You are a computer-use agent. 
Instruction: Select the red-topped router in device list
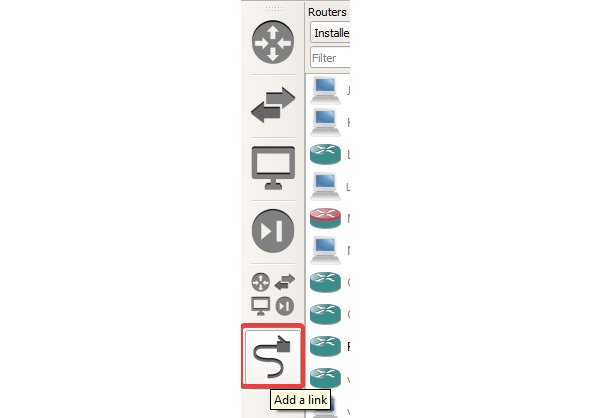(x=325, y=219)
